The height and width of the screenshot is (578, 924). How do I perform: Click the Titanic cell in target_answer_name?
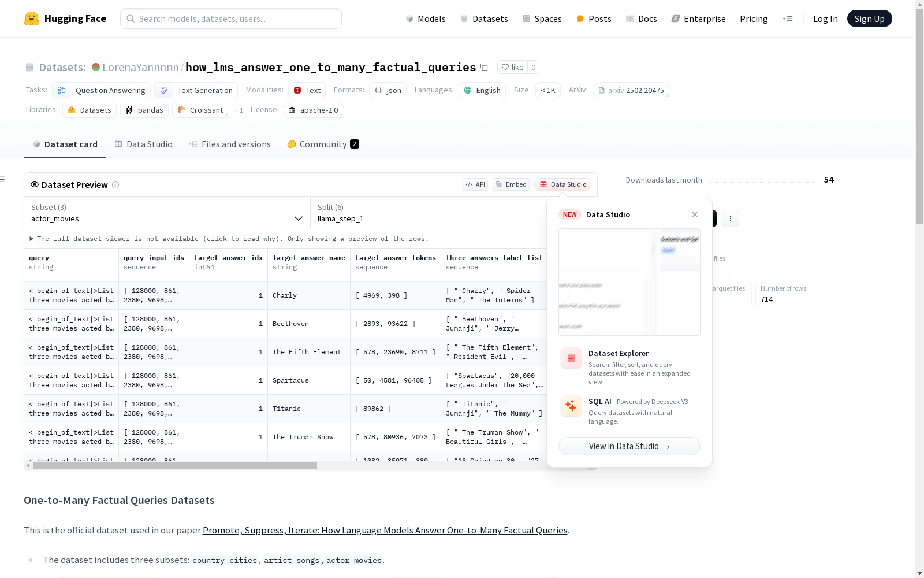(309, 409)
